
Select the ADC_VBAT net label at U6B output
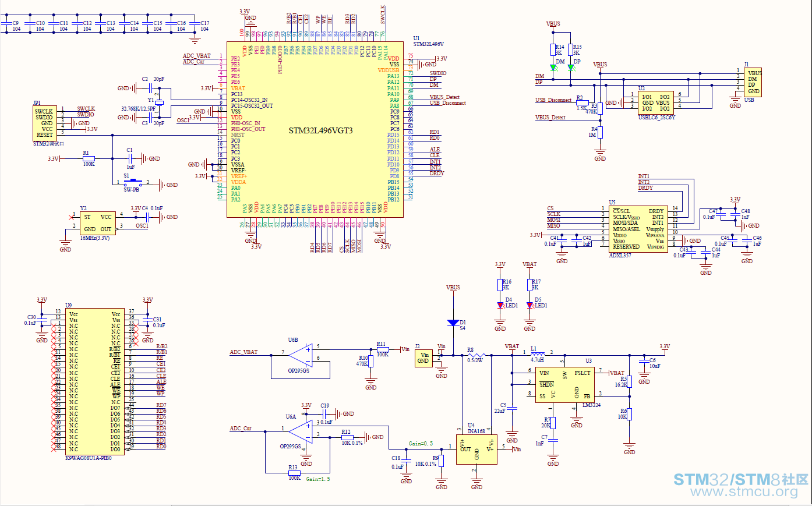click(x=243, y=352)
